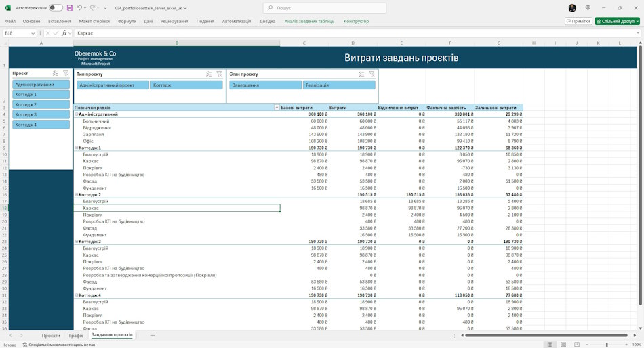This screenshot has height=348, width=644.
Task: Collapse the Коттедж 1 pivot group
Action: click(77, 148)
